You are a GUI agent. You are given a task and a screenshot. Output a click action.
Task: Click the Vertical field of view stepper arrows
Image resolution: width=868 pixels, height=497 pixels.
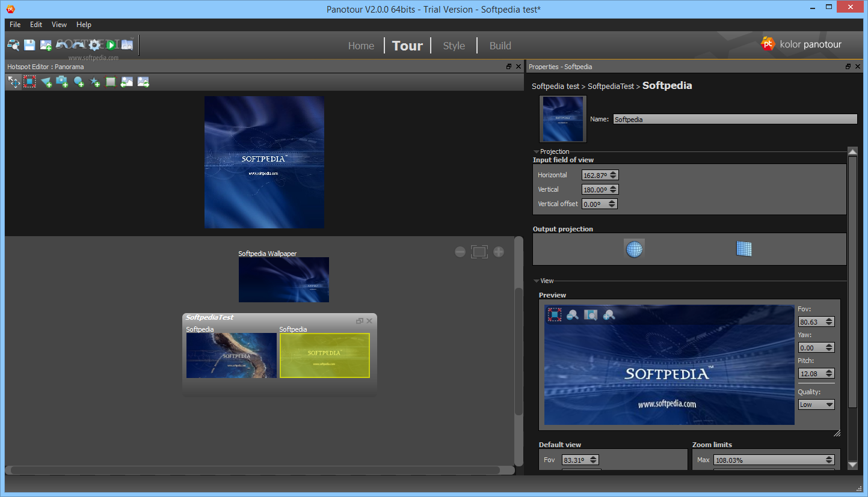point(613,189)
